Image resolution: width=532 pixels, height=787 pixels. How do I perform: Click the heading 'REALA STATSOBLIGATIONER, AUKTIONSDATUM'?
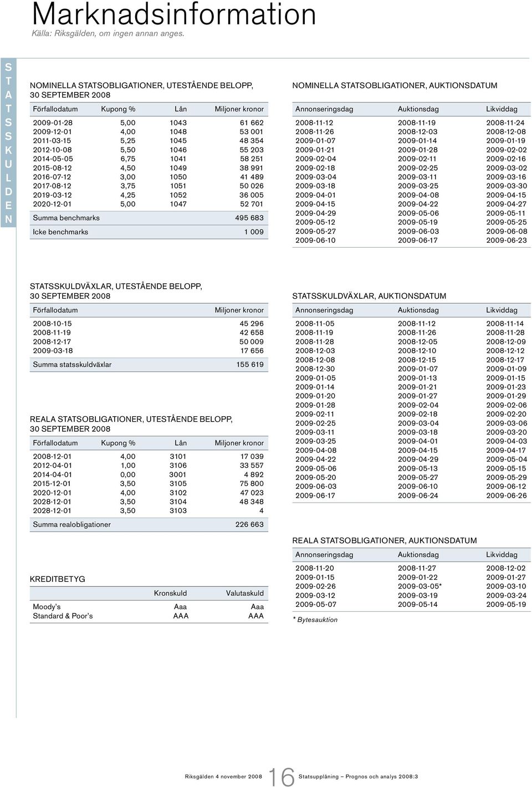[385, 540]
